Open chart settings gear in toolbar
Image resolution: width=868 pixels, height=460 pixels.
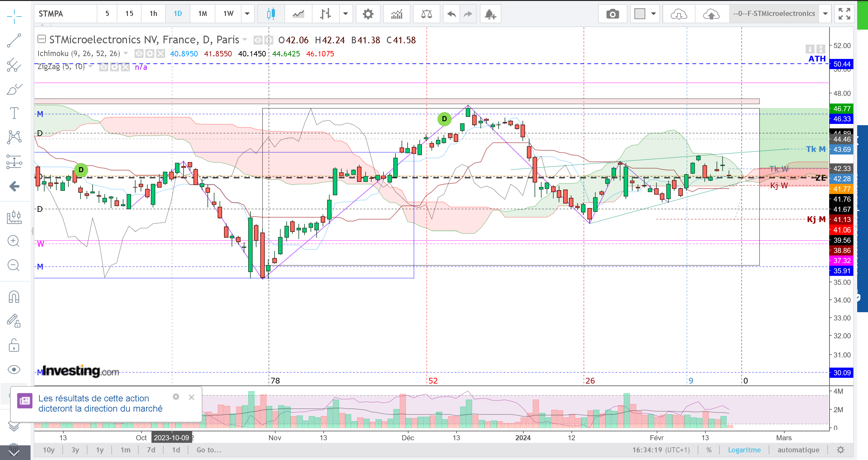click(x=368, y=14)
